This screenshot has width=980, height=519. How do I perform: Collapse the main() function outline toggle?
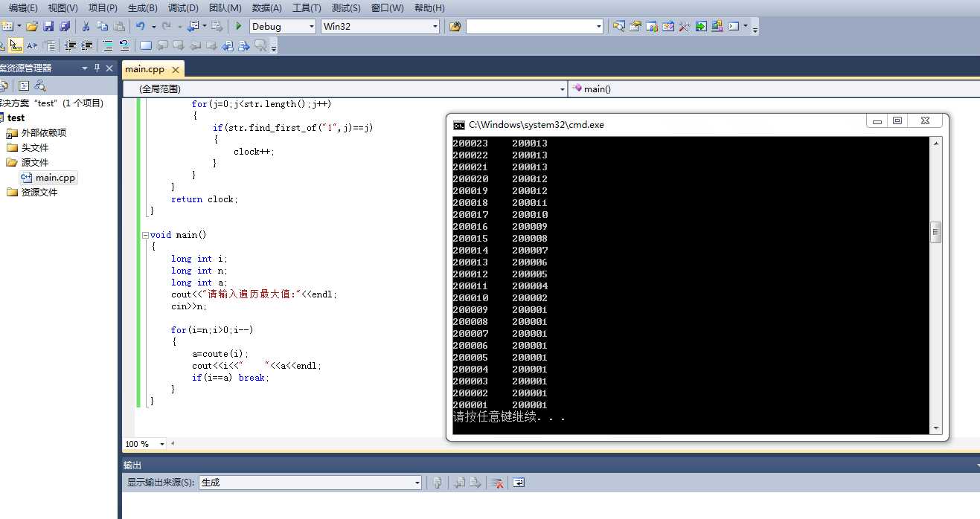point(145,235)
